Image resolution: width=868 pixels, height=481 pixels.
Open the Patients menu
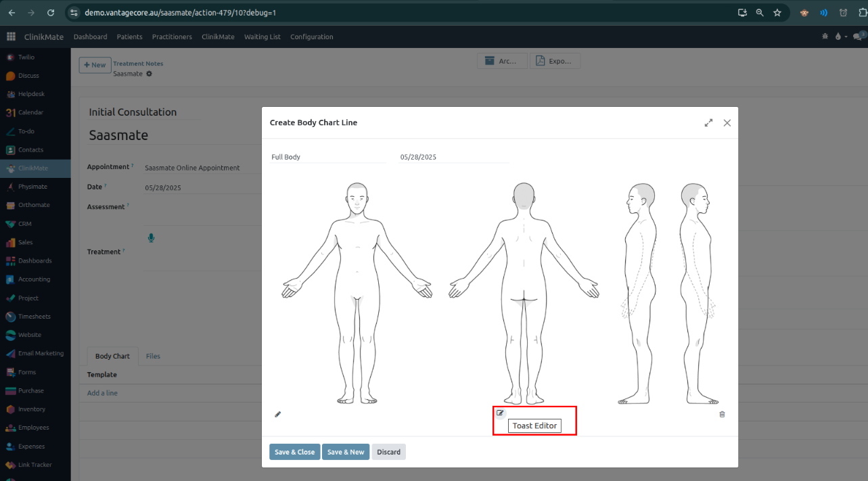click(129, 37)
